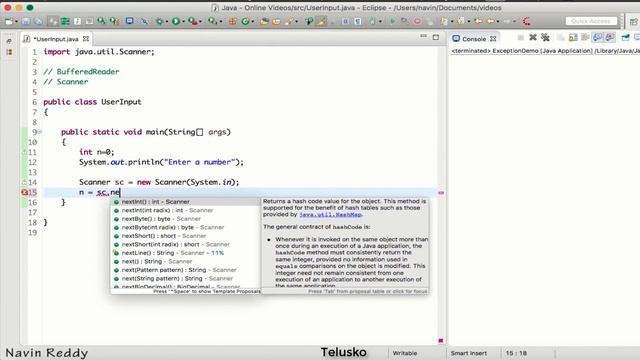Viewport: 640px width, 360px height.
Task: Toggle Show Console on standard error change
Action: pyautogui.click(x=610, y=37)
